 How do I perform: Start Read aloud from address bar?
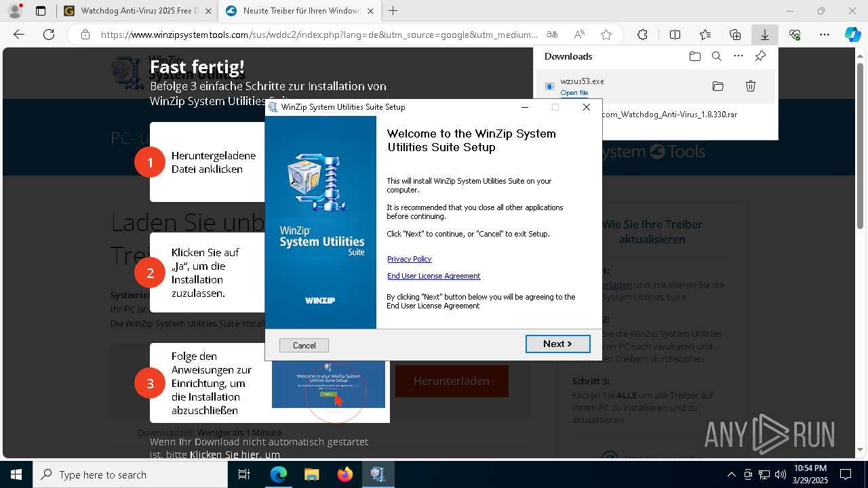click(x=579, y=35)
